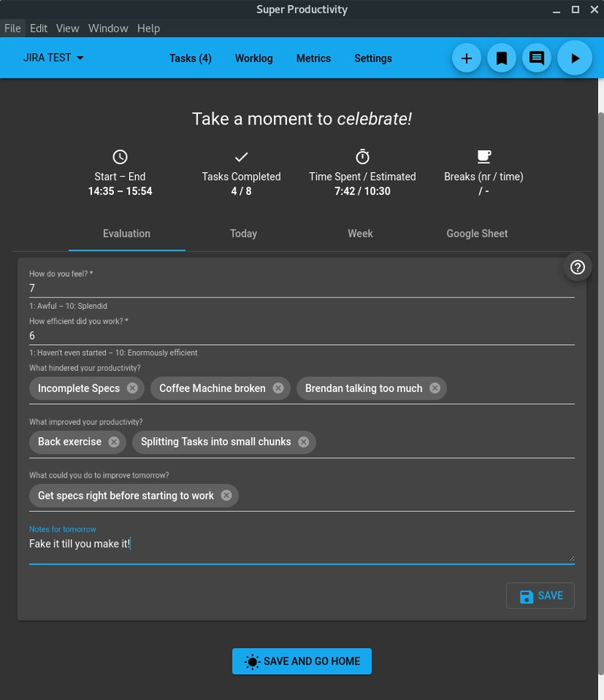This screenshot has width=604, height=700.
Task: Click the help question mark icon
Action: pos(578,267)
